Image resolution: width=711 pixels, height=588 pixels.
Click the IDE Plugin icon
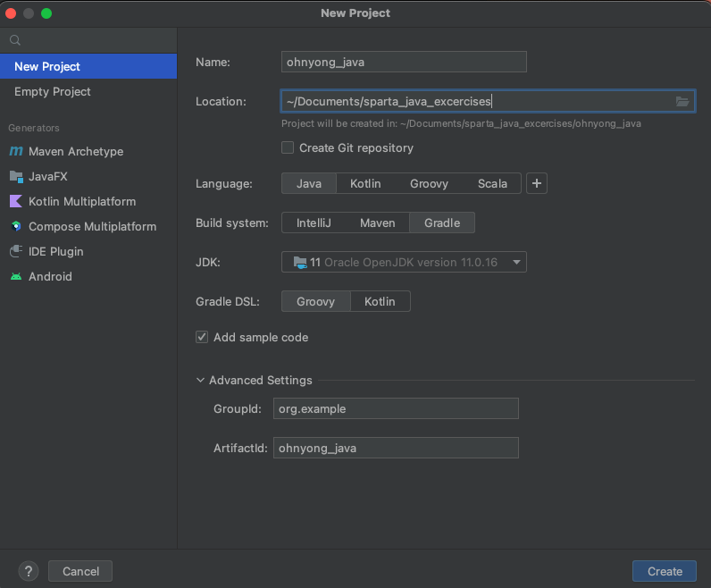pos(16,251)
